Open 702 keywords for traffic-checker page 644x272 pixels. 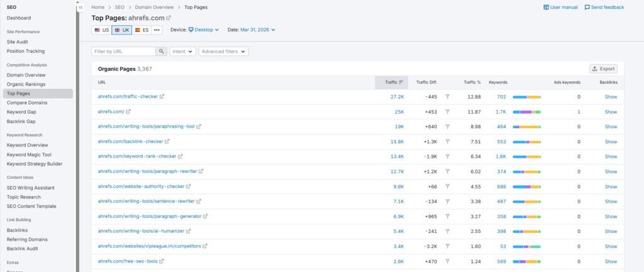[501, 97]
